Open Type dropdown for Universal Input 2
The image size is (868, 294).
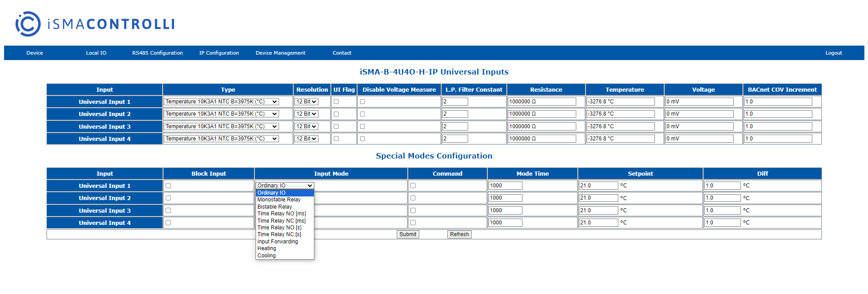click(221, 114)
